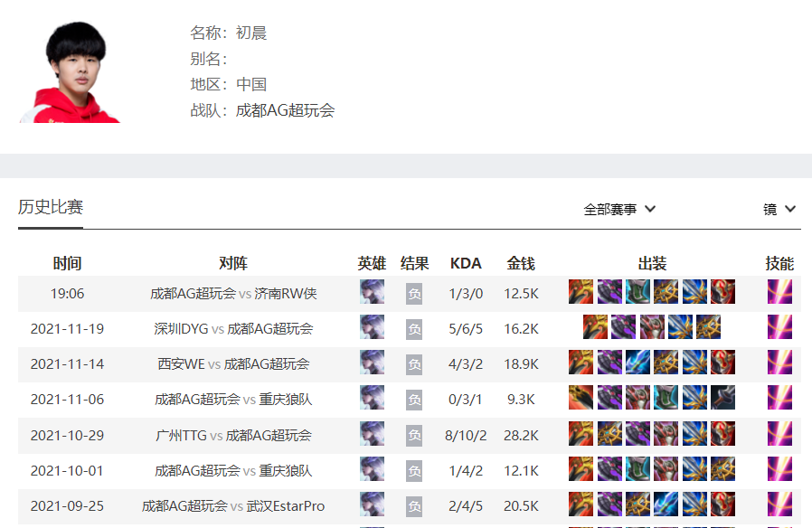This screenshot has width=812, height=528.
Task: Click skill icon in 2021-11-19 row
Action: click(779, 326)
